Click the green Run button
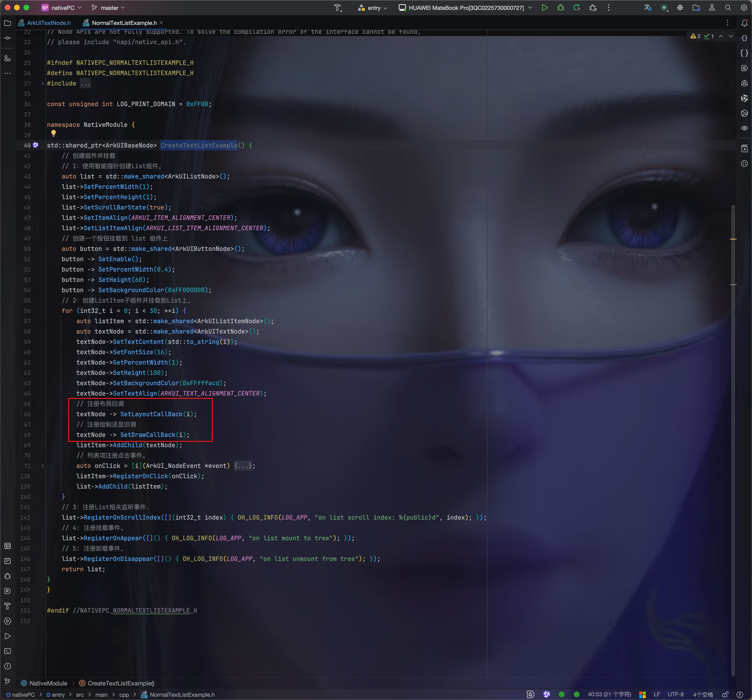 click(x=544, y=8)
